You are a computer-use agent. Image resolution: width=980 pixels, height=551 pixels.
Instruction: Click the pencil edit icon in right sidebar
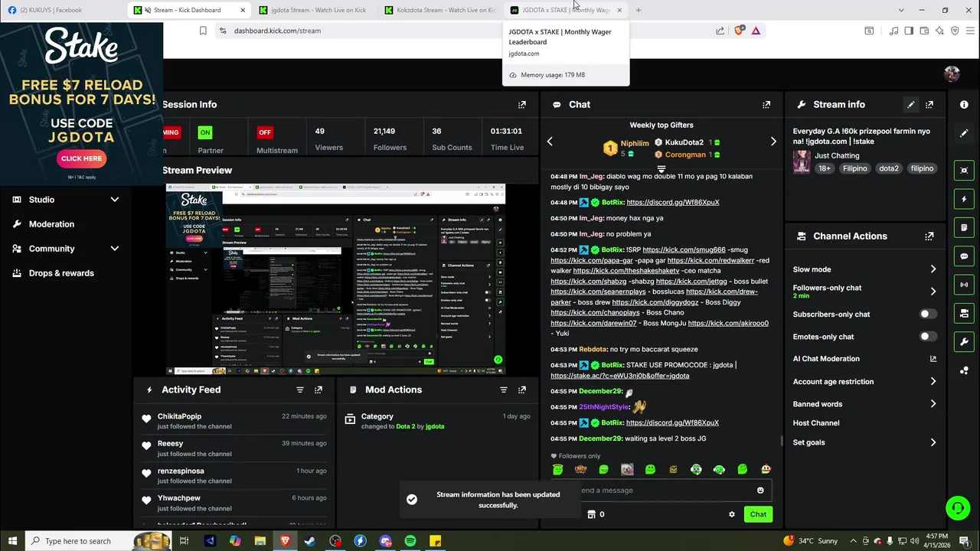[964, 133]
